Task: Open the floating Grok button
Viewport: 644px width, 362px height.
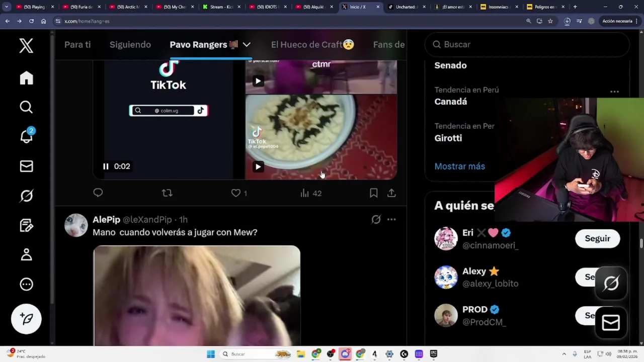Action: tap(611, 283)
